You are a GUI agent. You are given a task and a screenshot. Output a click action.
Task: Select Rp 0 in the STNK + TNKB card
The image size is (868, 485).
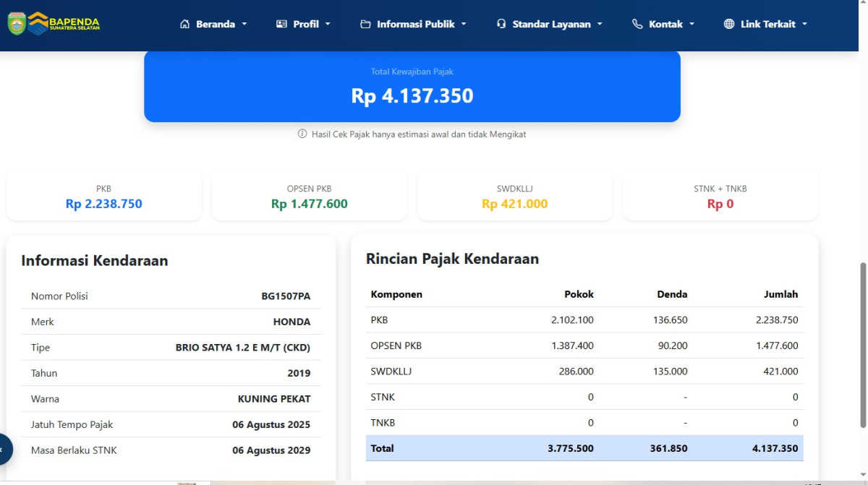coord(720,204)
